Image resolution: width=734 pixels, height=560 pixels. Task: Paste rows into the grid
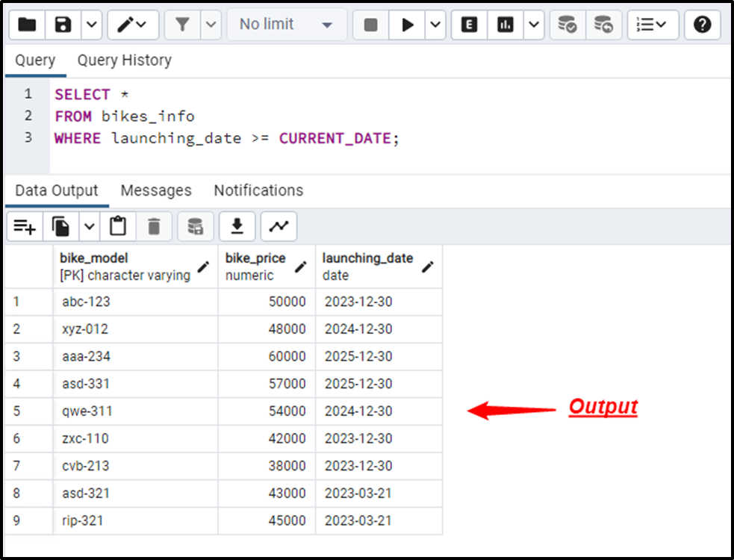pos(117,225)
